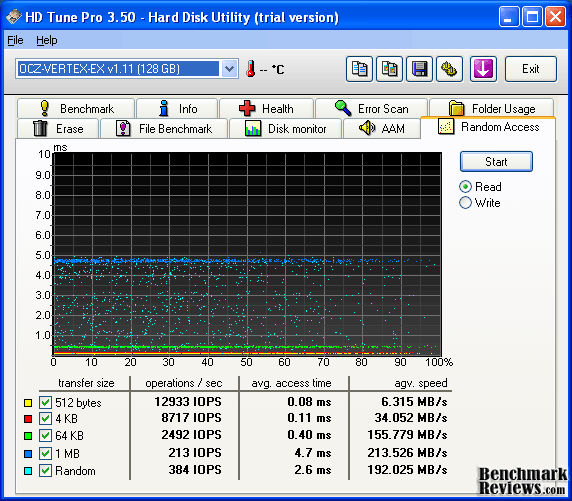Click the save screenshot floppy disk icon
The image size is (572, 501).
click(420, 69)
